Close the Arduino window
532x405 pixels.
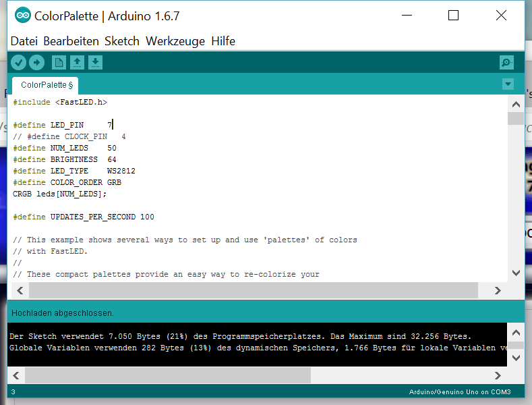(x=501, y=16)
